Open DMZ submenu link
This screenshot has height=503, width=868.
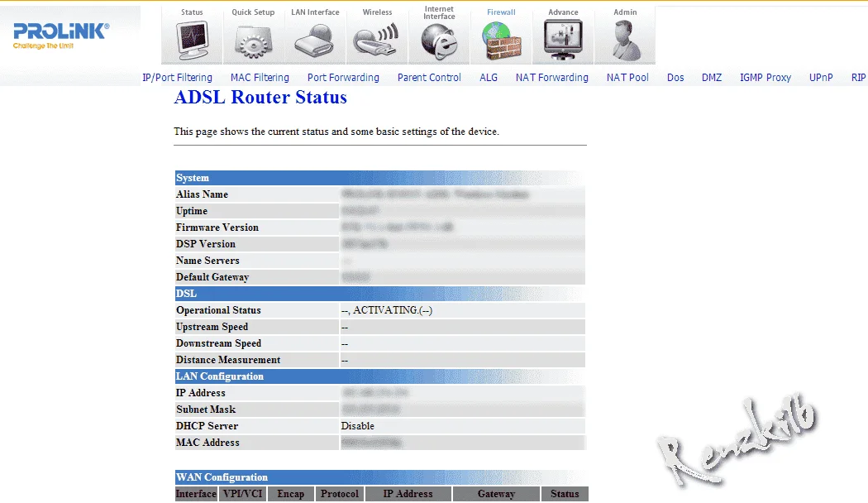[x=711, y=78]
